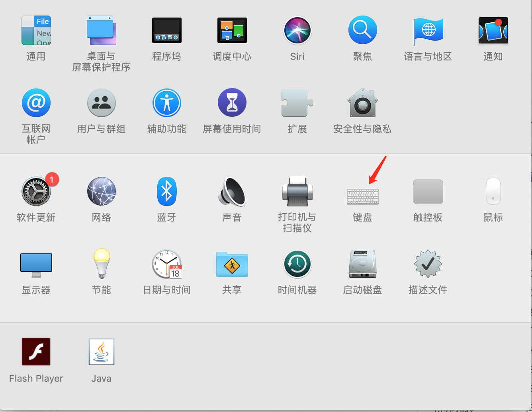Image resolution: width=532 pixels, height=412 pixels.
Task: Open 安全性与隐私 settings
Action: [362, 102]
